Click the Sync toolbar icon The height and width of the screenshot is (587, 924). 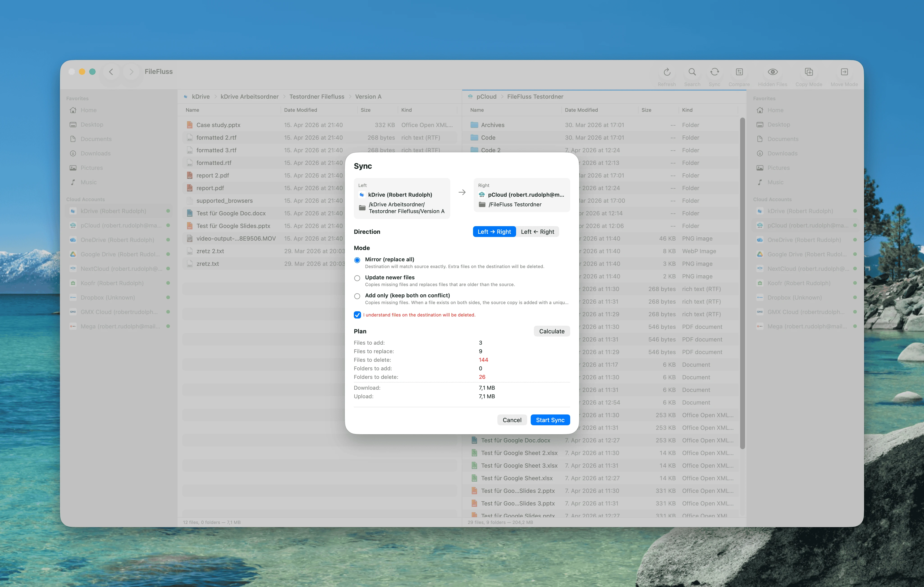pos(714,72)
